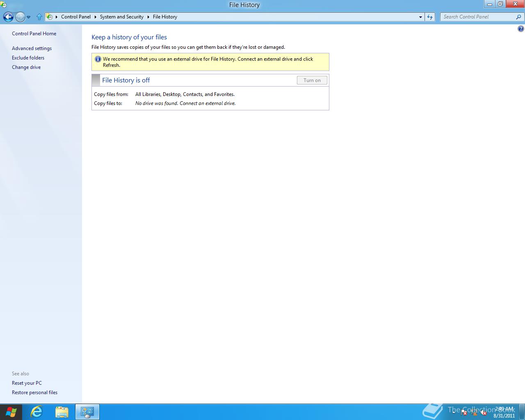
Task: Click the search magnifier icon
Action: pos(519,17)
